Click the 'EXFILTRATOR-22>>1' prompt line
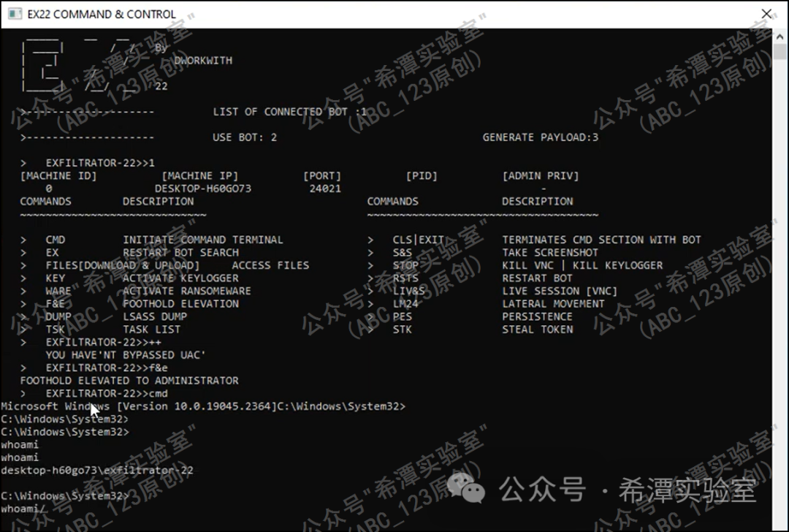 [x=100, y=163]
